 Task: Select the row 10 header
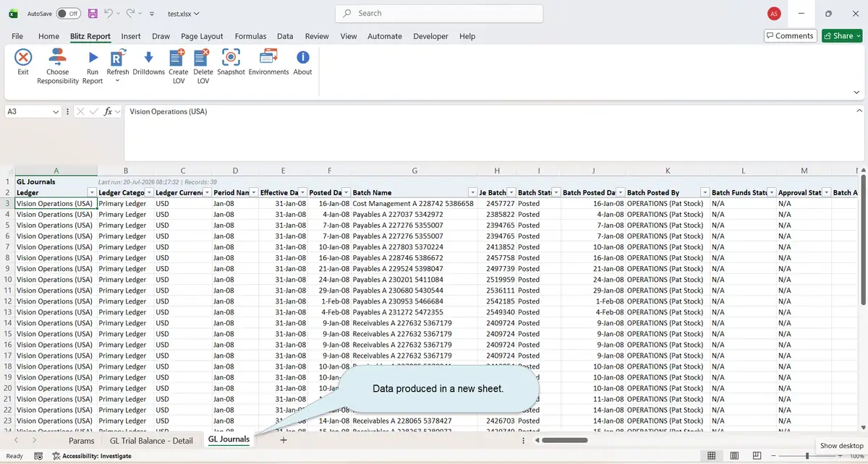coord(7,279)
